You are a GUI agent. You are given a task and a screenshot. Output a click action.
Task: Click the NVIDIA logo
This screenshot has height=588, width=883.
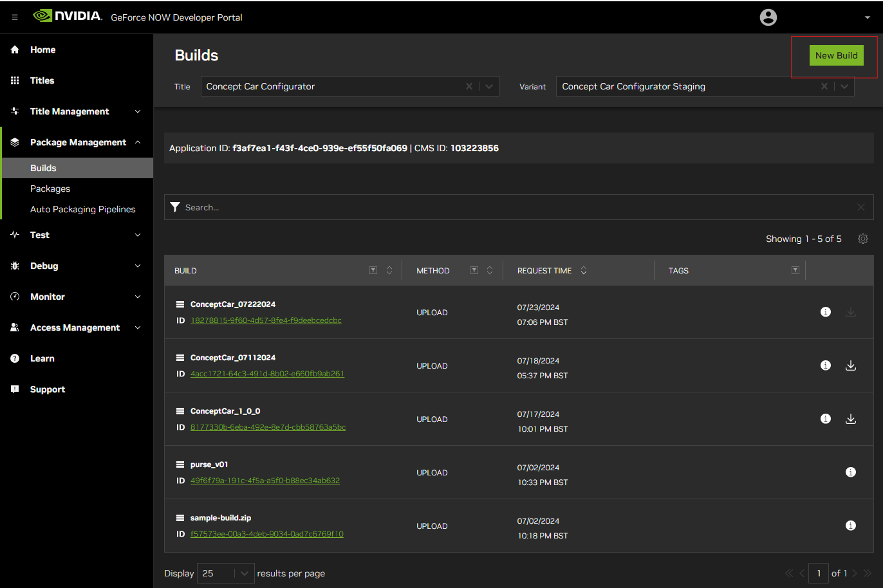pos(68,16)
